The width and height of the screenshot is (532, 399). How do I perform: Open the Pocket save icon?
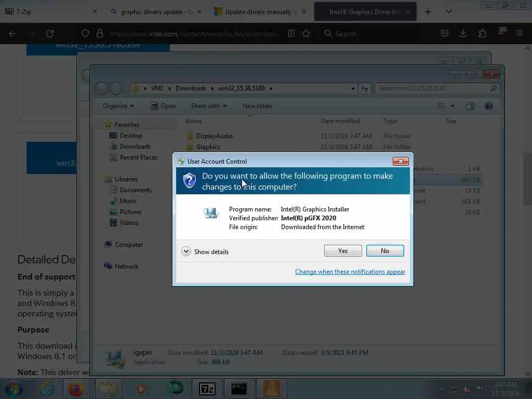point(445,33)
